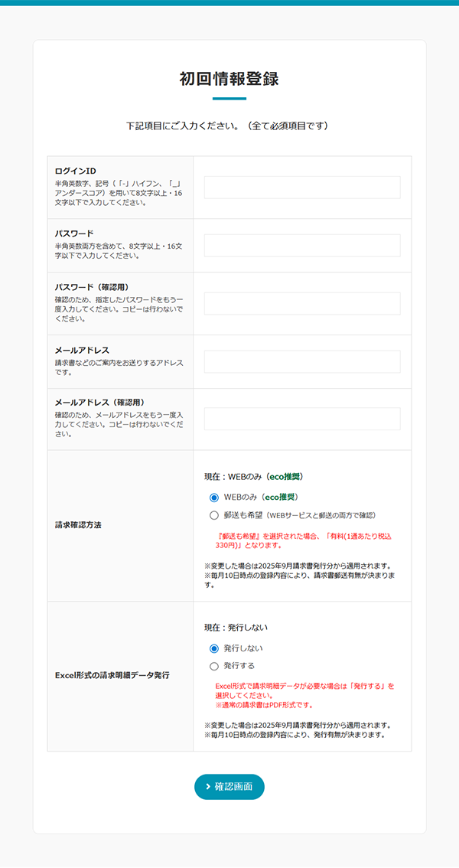
Task: Click the メールアドレス（確認用） input box
Action: tap(302, 419)
